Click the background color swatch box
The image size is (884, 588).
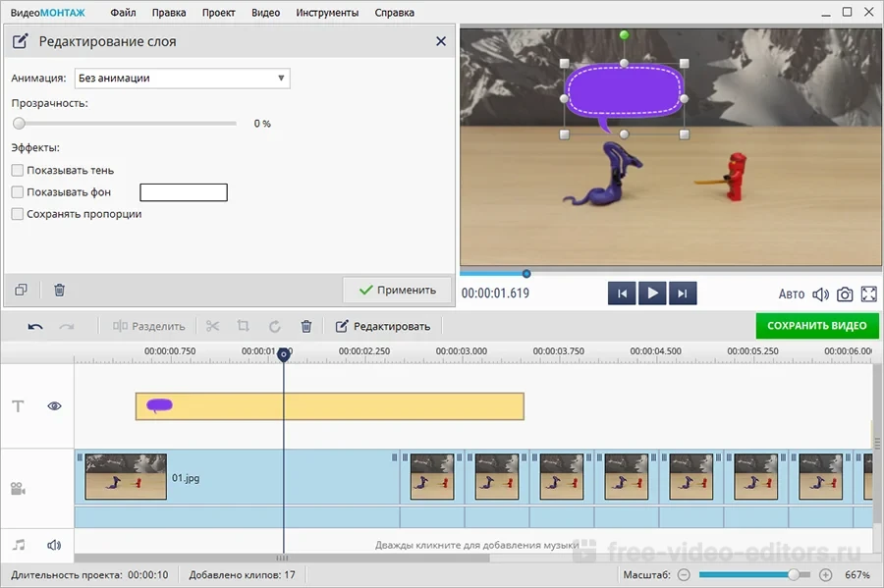184,192
